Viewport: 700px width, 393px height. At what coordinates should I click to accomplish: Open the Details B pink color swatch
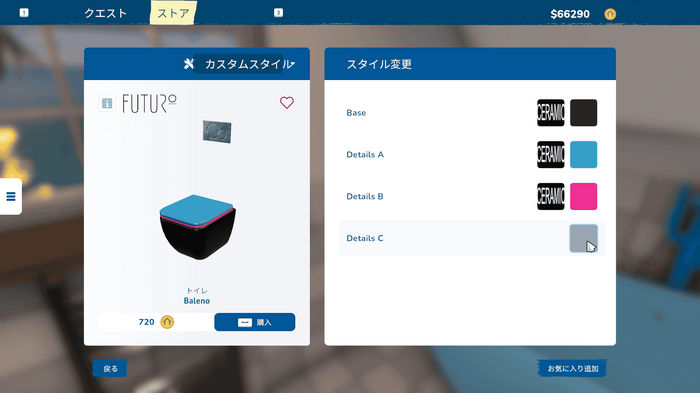pos(583,196)
